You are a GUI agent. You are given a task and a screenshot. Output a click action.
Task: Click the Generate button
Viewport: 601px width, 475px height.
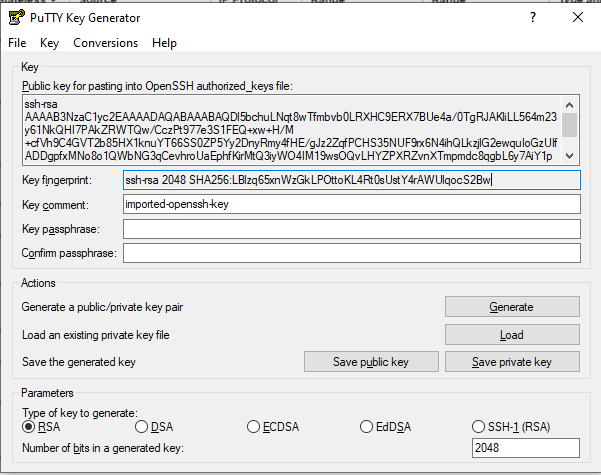coord(512,307)
